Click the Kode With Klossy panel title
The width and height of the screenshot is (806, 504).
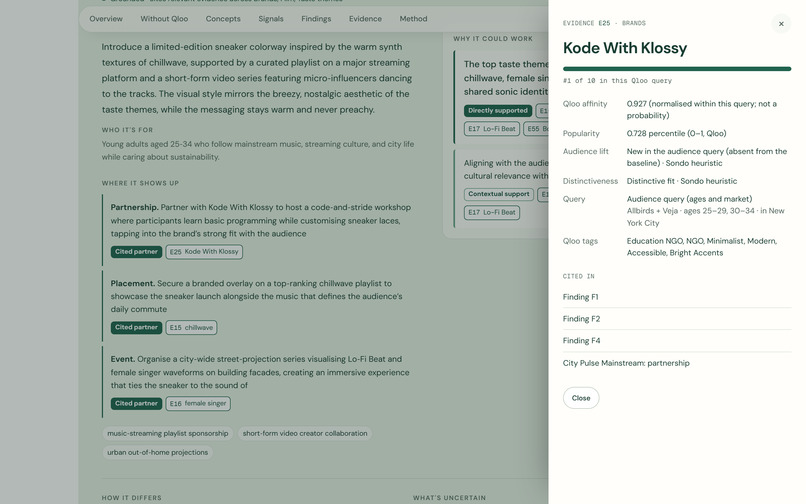click(x=625, y=48)
